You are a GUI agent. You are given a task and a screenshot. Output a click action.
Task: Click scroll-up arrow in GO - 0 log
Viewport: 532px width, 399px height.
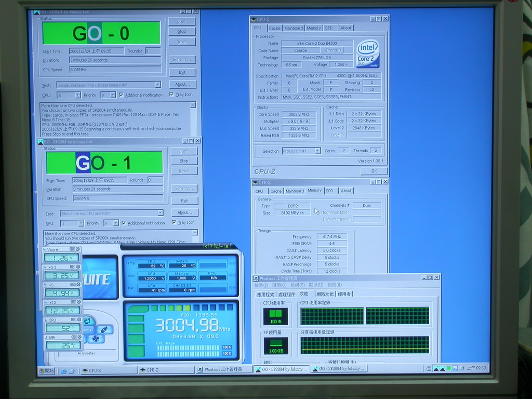[193, 105]
